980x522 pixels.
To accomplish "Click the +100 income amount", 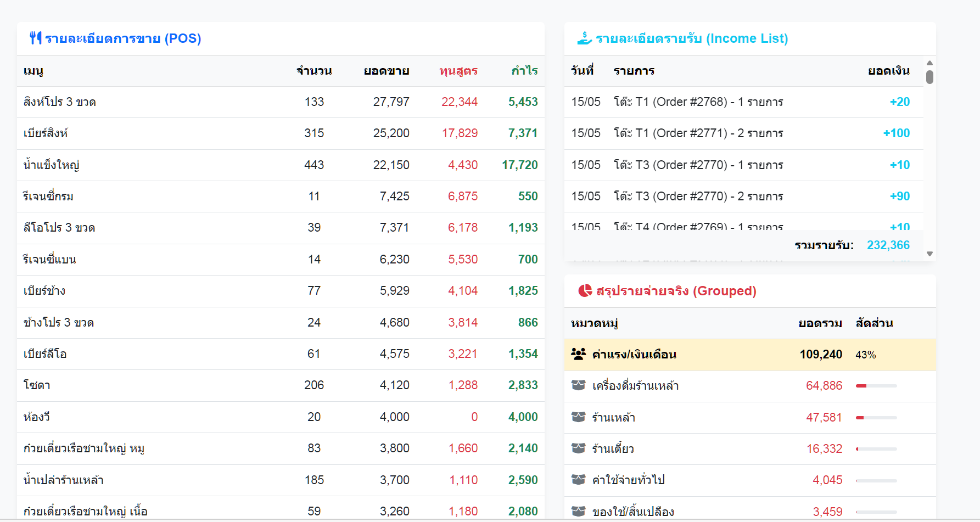I will (x=896, y=133).
